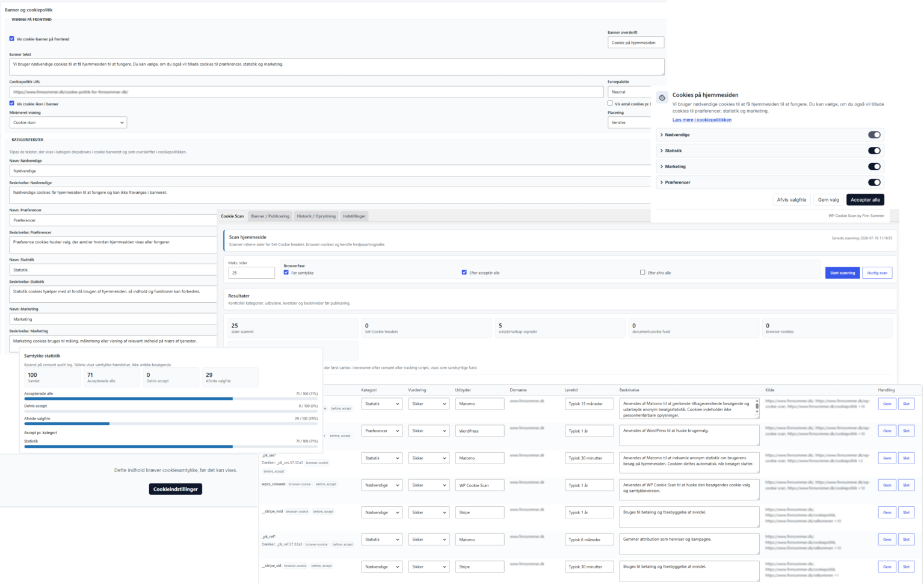The height and width of the screenshot is (584, 924).
Task: Toggle the Marketing switch in cookie banner
Action: [874, 167]
